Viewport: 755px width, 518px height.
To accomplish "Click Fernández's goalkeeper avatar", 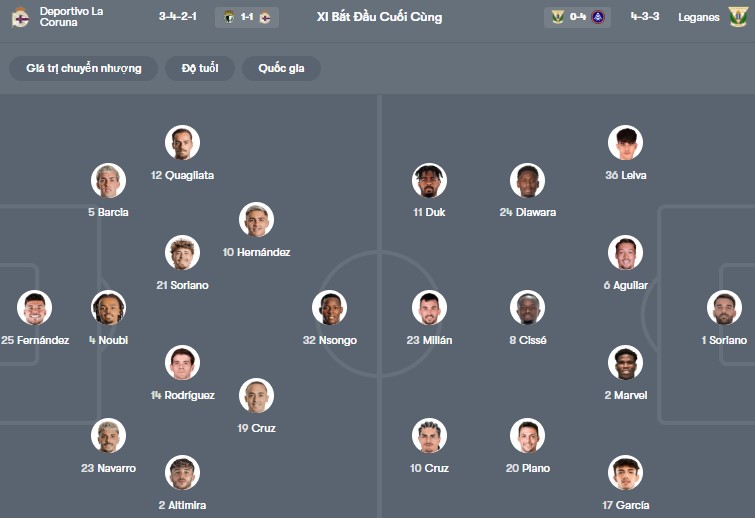I will (x=35, y=308).
